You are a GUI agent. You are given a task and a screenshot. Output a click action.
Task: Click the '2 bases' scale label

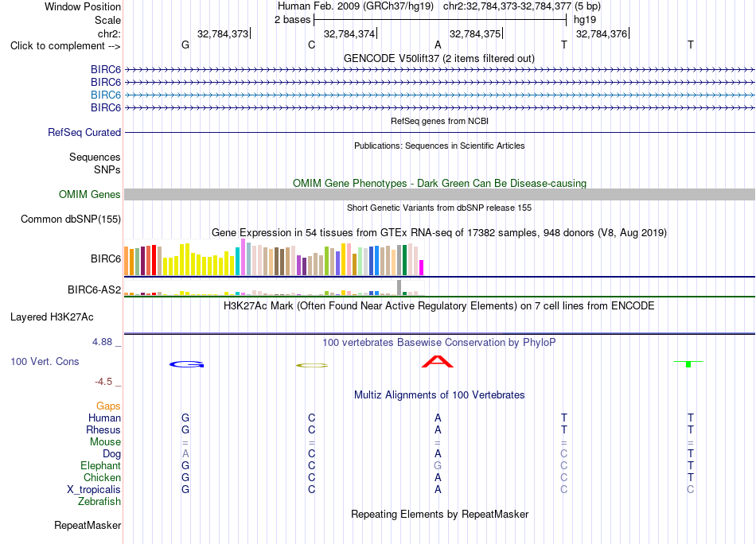click(293, 20)
